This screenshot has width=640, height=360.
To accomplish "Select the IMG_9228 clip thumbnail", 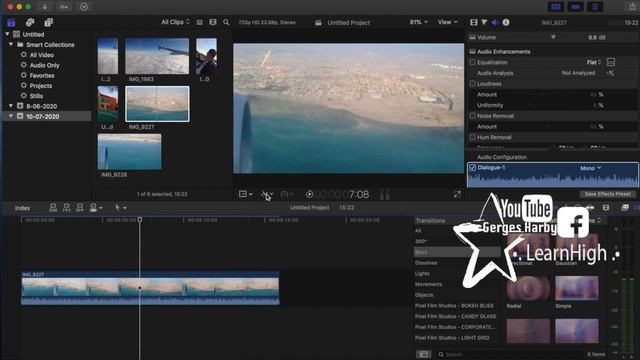I will tap(129, 152).
